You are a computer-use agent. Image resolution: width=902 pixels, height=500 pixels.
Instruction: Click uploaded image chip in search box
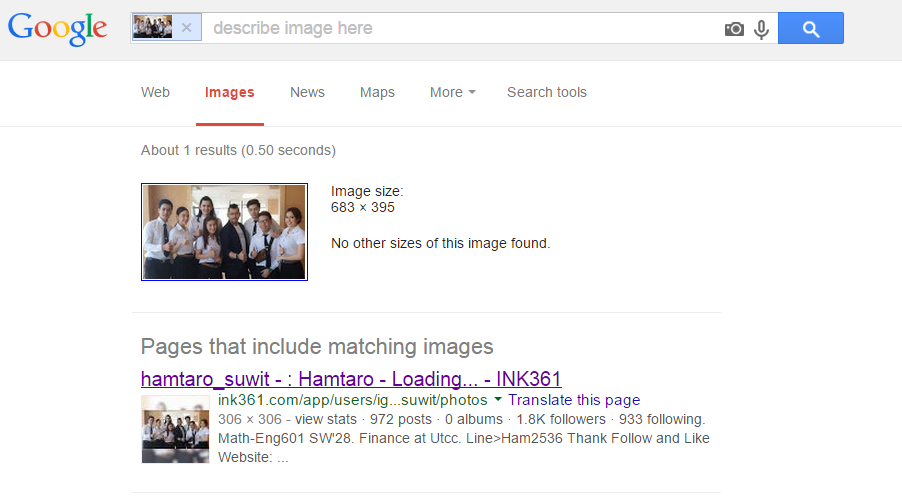tap(152, 27)
